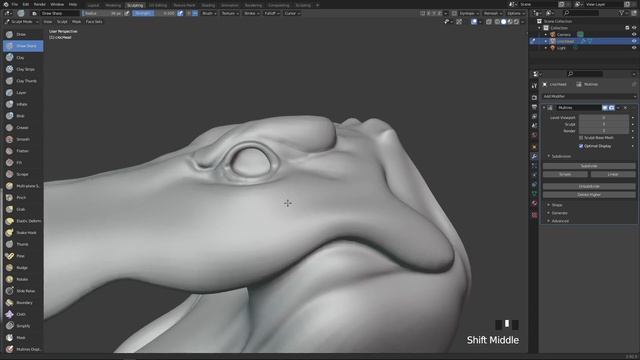This screenshot has height=360, width=640.
Task: Open the Edit menu
Action: click(26, 4)
